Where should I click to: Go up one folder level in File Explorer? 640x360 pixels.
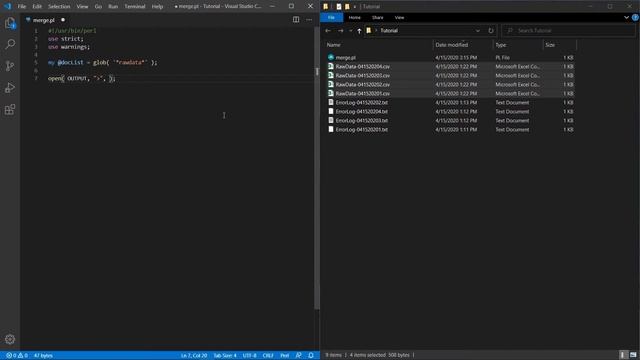coord(359,31)
